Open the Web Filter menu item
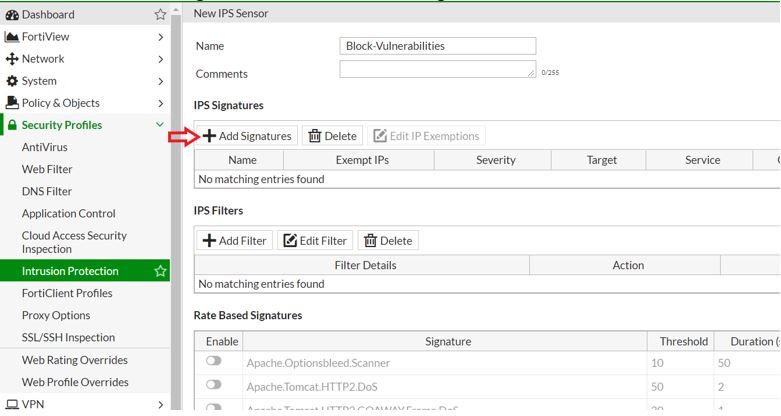This screenshot has width=781, height=416. click(x=47, y=169)
